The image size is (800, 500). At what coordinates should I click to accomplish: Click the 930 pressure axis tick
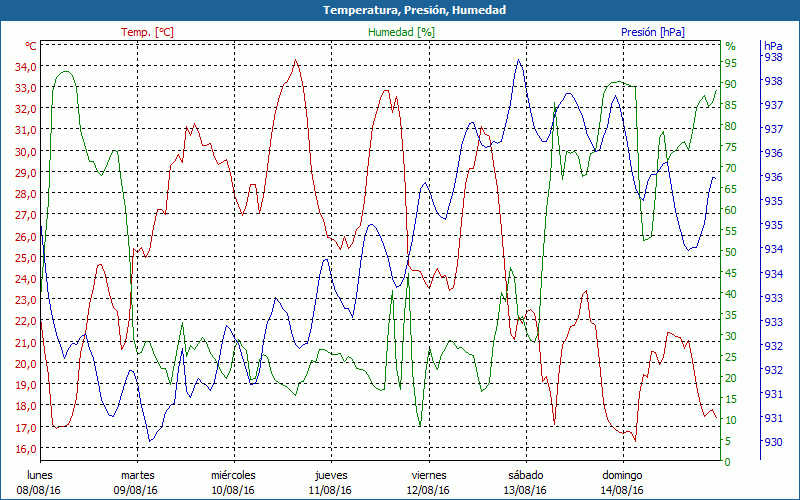pyautogui.click(x=773, y=442)
